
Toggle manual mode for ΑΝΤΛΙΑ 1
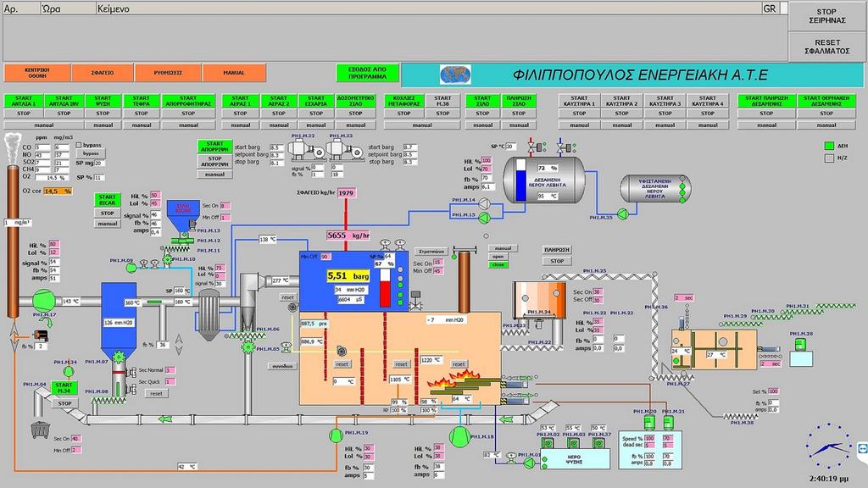pyautogui.click(x=43, y=125)
